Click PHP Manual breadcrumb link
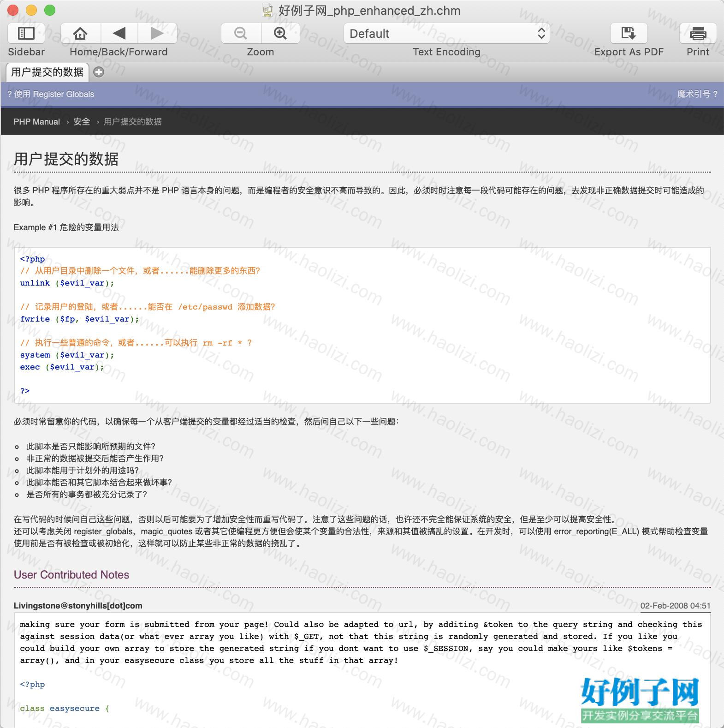Screen dimensions: 724x728 point(37,122)
